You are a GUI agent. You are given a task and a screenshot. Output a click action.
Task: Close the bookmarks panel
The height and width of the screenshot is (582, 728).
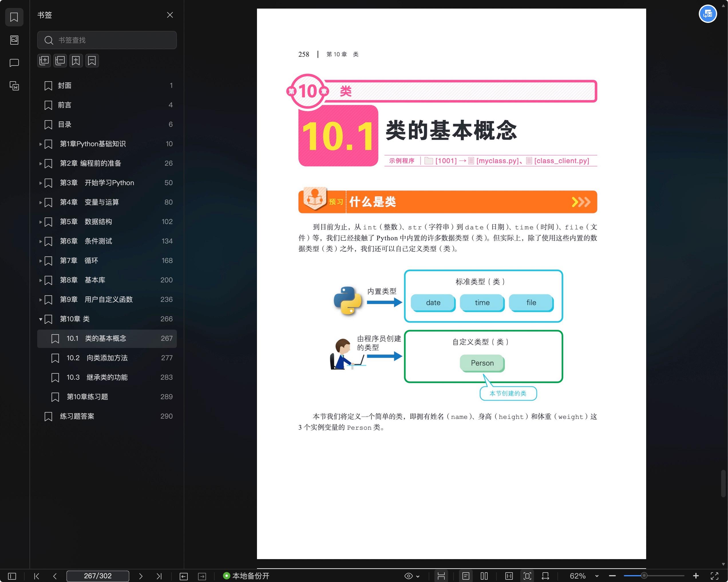(170, 15)
